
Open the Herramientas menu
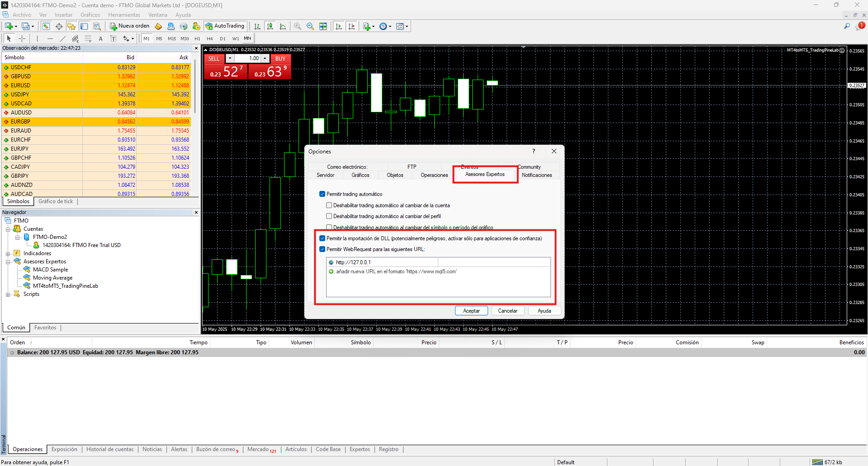[124, 15]
